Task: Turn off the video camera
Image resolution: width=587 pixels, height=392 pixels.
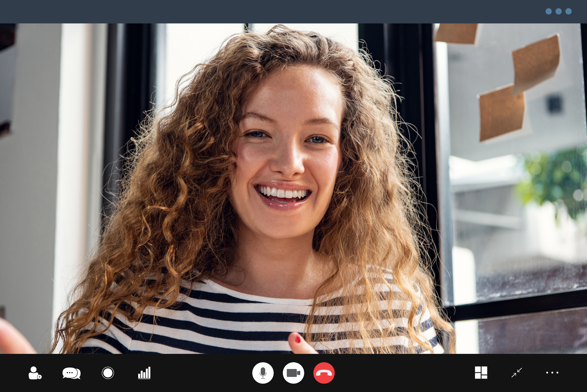Action: 293,373
